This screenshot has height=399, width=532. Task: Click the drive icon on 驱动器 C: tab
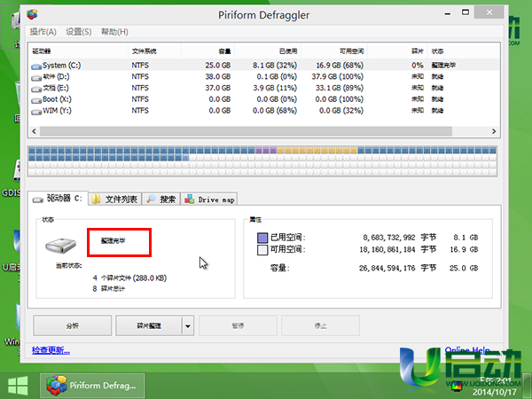click(x=38, y=199)
